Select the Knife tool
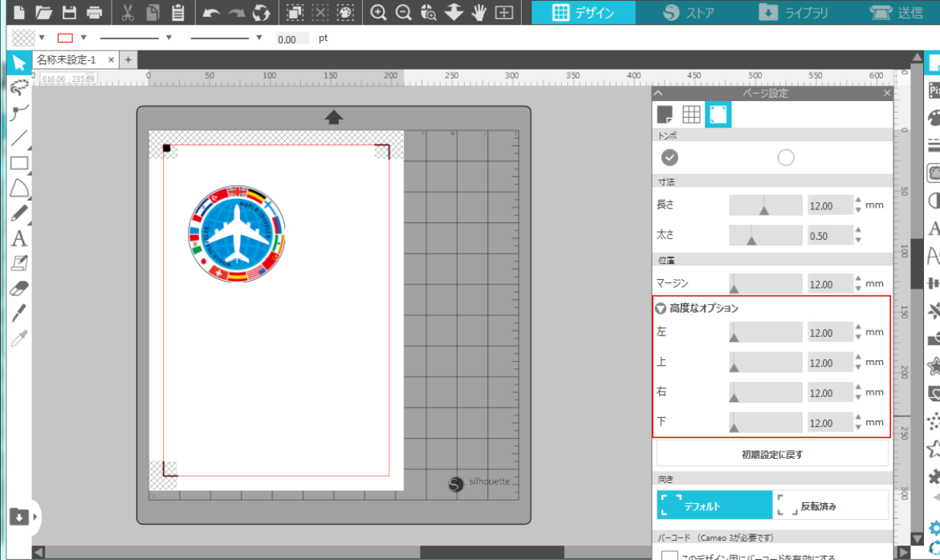Viewport: 940px width, 560px height. [19, 313]
